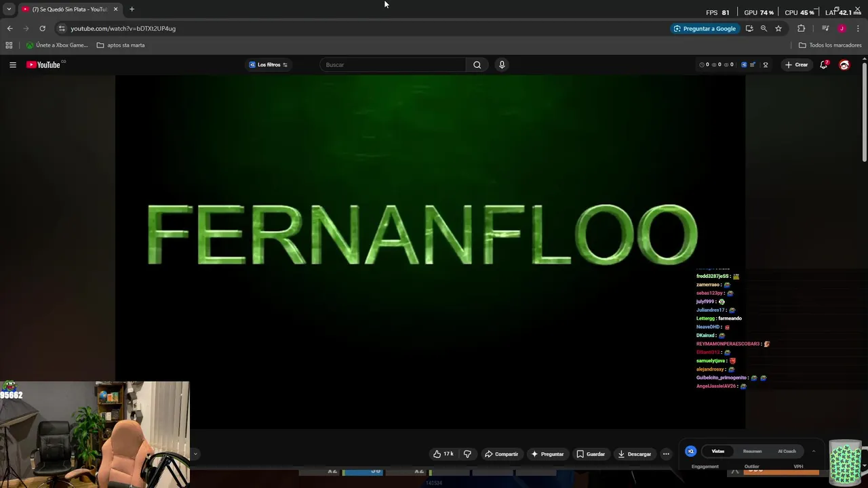Switch to the Vistas tab

tap(717, 451)
